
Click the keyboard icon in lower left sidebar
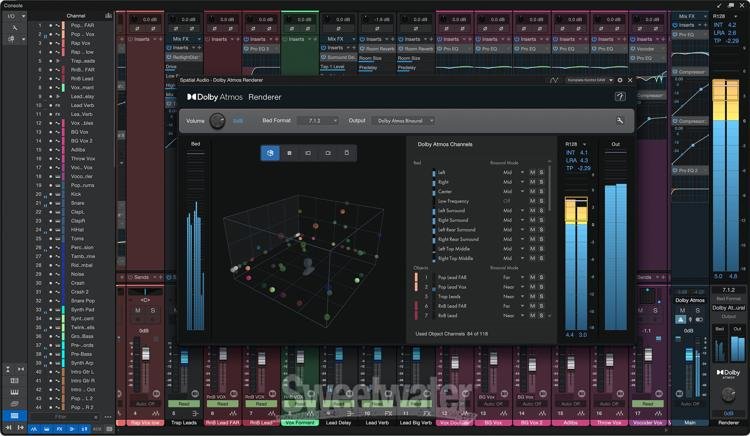pyautogui.click(x=14, y=392)
